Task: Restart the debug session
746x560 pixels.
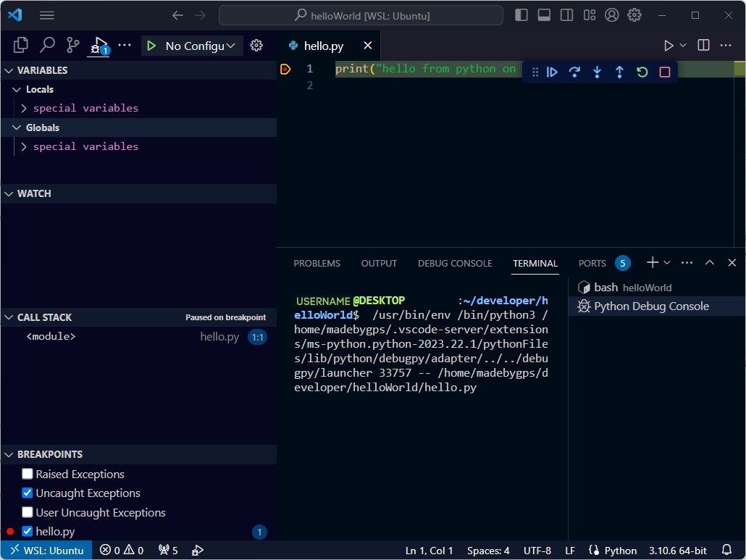Action: tap(642, 72)
